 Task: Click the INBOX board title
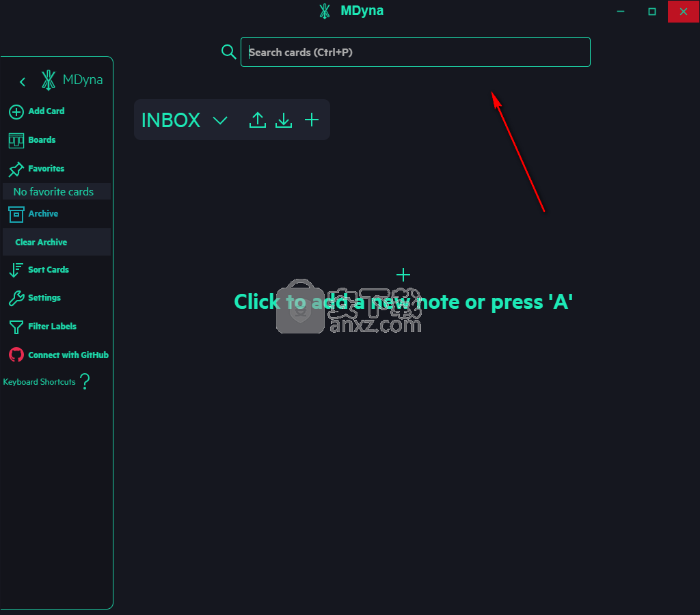point(171,120)
